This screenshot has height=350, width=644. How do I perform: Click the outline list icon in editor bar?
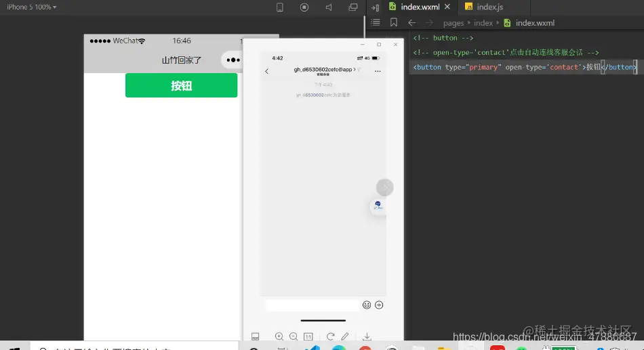[x=376, y=22]
